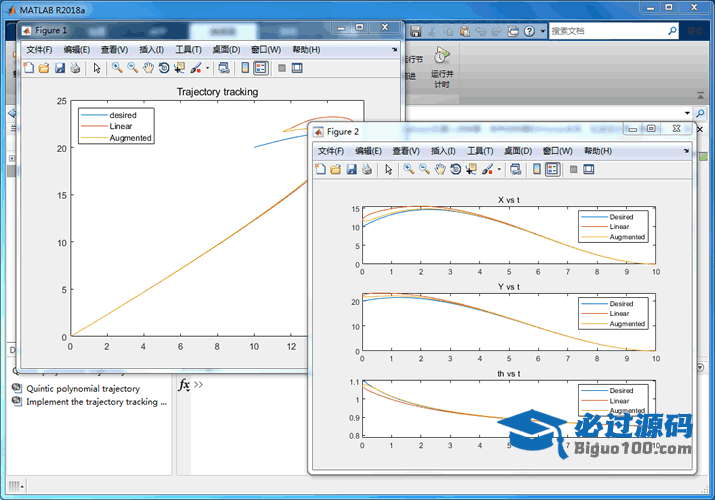Image resolution: width=715 pixels, height=500 pixels.
Task: Open 工具(T) menu in Figure 2
Action: coord(481,151)
